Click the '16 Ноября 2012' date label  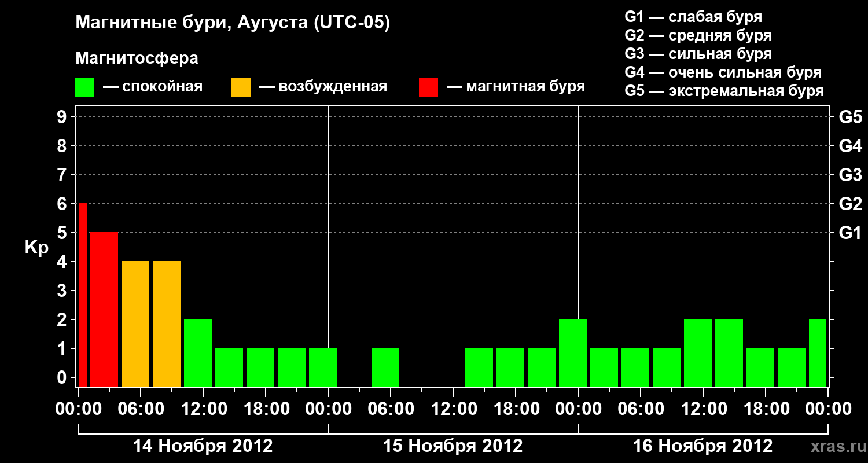[x=703, y=446]
